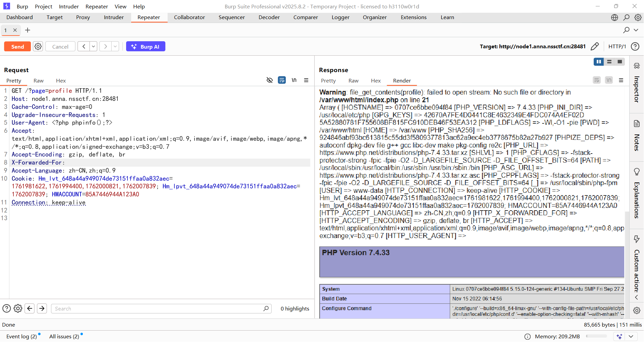Click the request Search input field
644x342 pixels.
pyautogui.click(x=158, y=308)
